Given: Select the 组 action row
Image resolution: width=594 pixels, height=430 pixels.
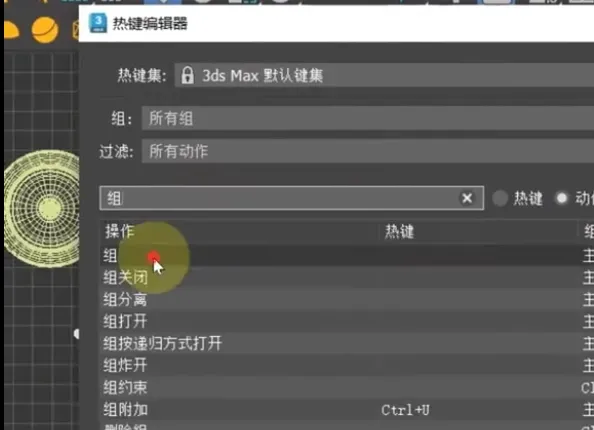Looking at the screenshot, I should click(347, 255).
